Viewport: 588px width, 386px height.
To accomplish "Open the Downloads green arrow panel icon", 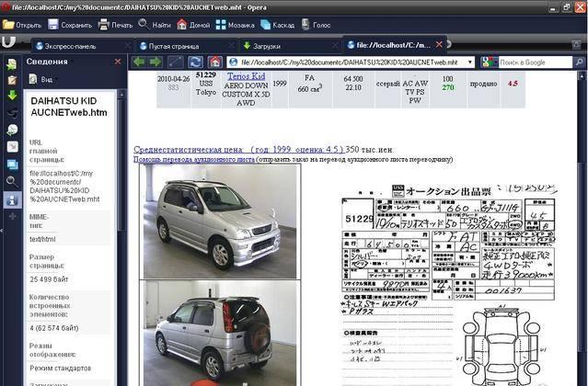I will click(x=12, y=96).
